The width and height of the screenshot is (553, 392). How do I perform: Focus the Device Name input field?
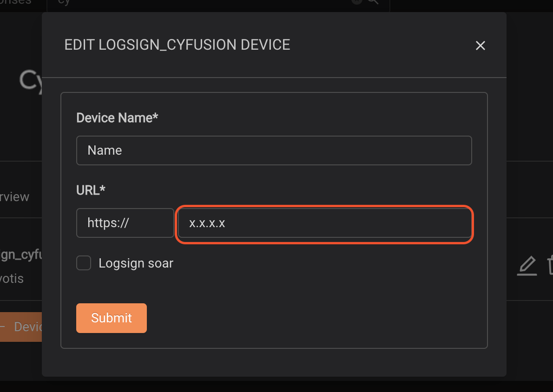(x=274, y=150)
